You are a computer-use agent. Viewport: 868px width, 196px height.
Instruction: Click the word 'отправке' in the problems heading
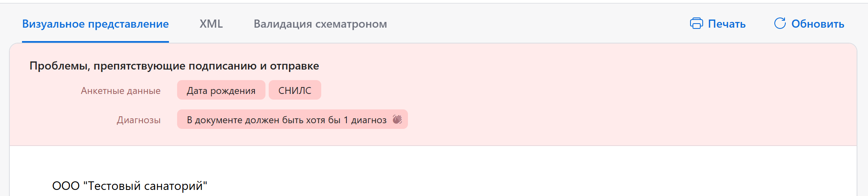pyautogui.click(x=294, y=66)
